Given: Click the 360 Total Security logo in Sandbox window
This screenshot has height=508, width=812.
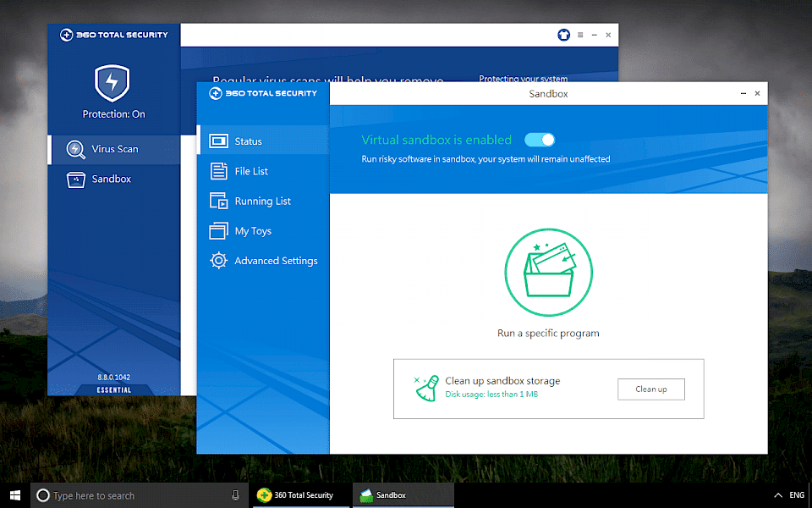Looking at the screenshot, I should 263,93.
